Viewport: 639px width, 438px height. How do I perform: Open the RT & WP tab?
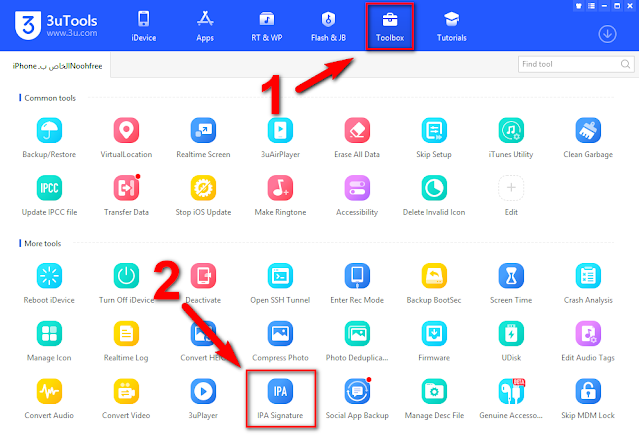(267, 26)
